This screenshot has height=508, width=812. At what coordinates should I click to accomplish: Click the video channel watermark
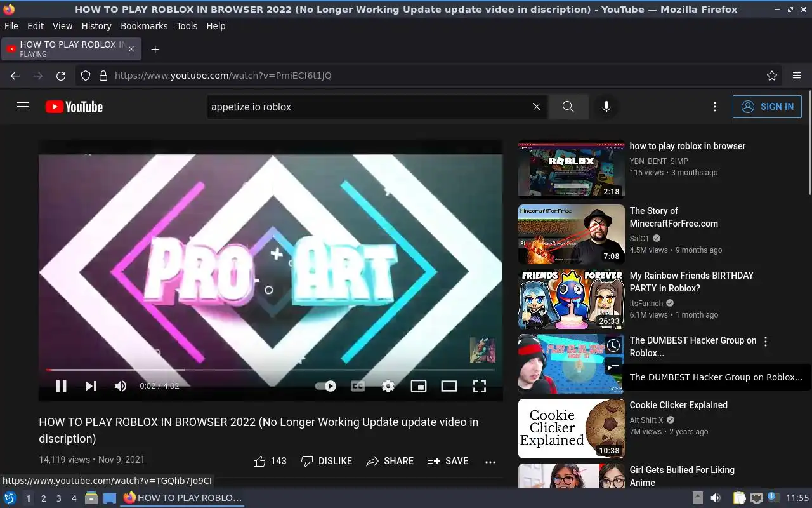pos(482,350)
